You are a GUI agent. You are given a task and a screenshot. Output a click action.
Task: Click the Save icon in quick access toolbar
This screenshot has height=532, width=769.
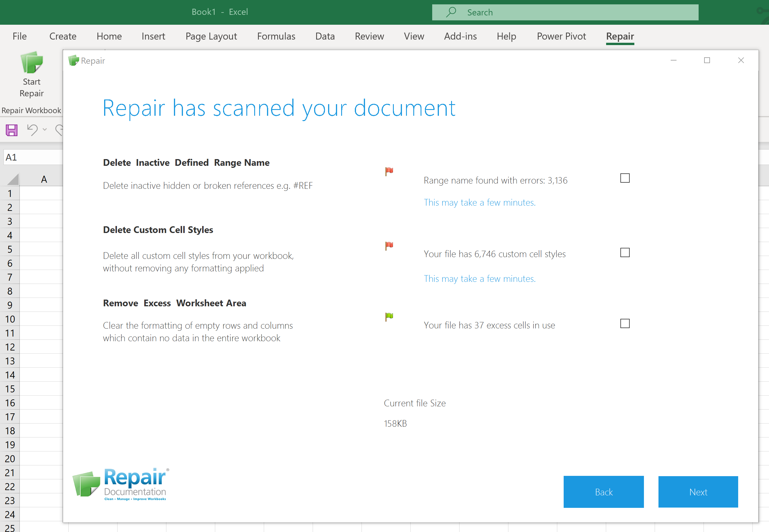[11, 130]
